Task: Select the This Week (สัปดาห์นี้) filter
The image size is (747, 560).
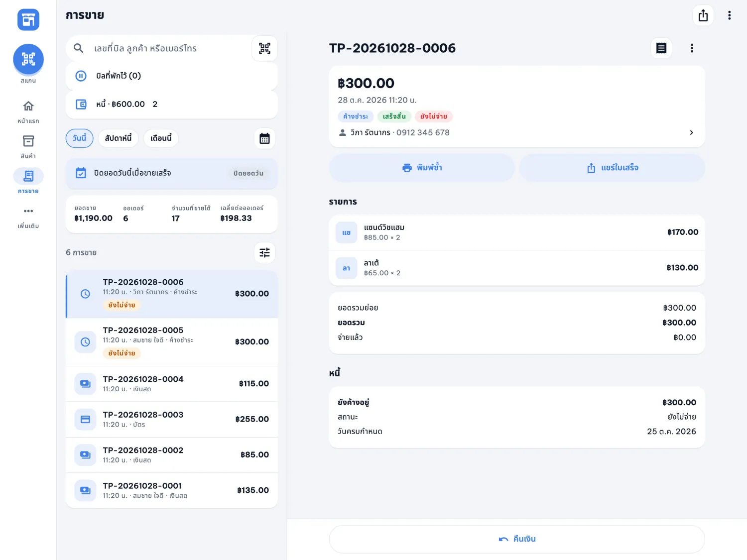Action: point(119,138)
